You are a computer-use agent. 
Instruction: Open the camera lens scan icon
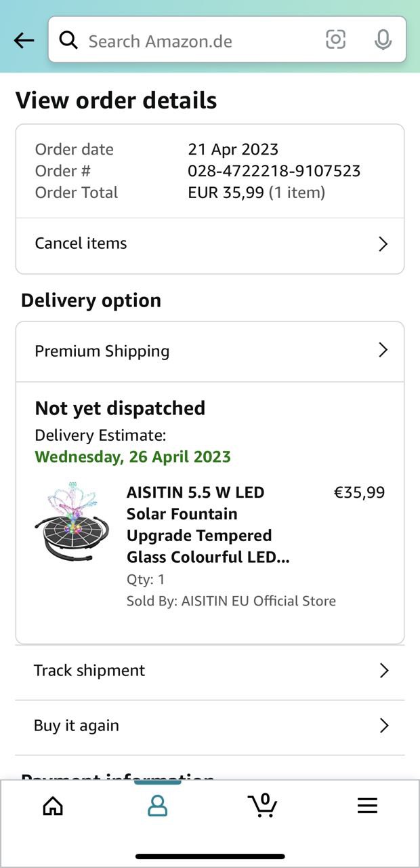pyautogui.click(x=335, y=40)
